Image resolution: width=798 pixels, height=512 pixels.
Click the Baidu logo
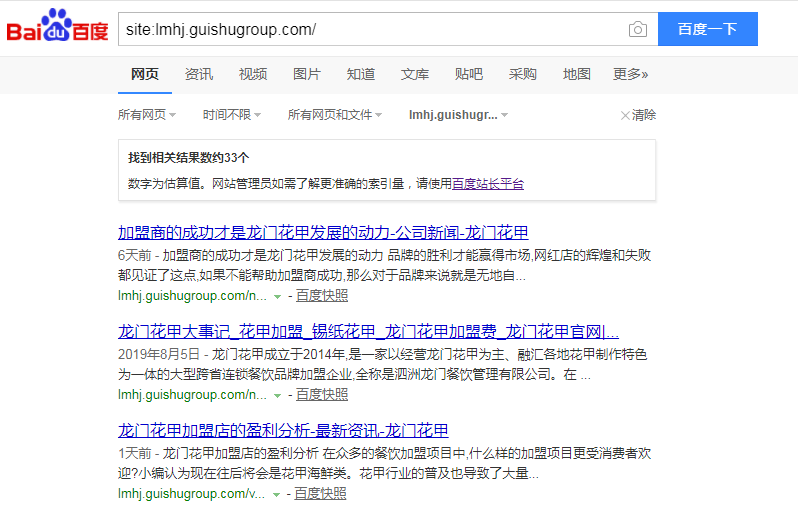click(57, 25)
